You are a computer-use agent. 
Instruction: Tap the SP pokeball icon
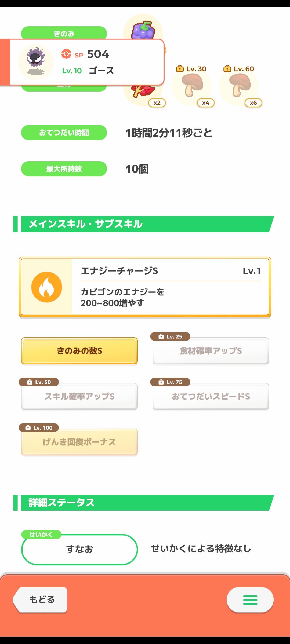click(x=66, y=54)
